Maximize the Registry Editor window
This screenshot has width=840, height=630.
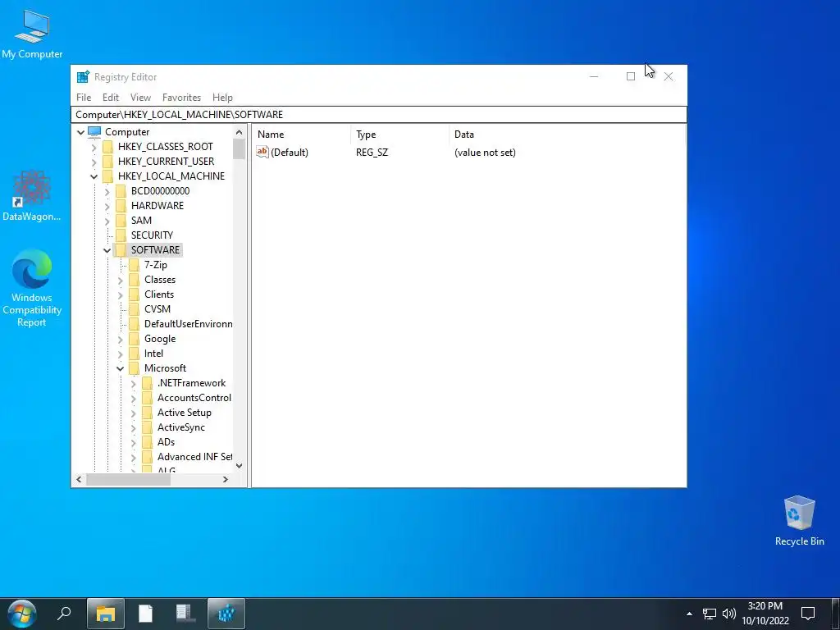[631, 76]
